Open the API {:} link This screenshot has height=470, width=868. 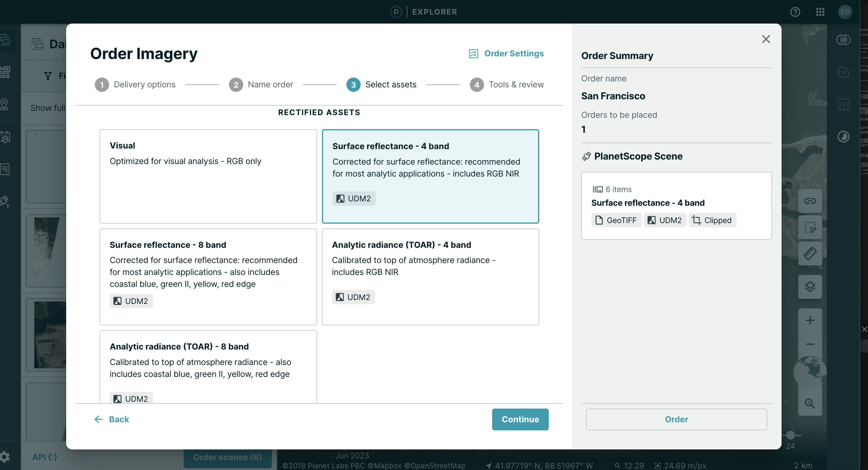pyautogui.click(x=44, y=457)
